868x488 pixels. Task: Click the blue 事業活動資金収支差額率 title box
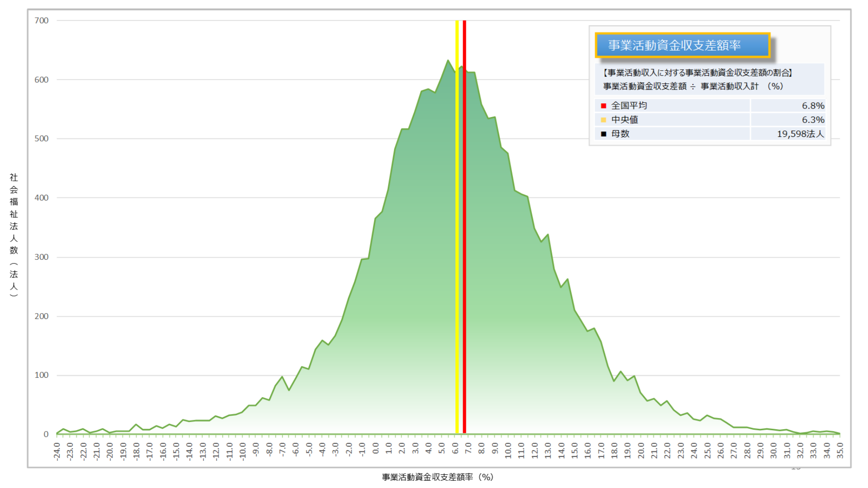(682, 45)
